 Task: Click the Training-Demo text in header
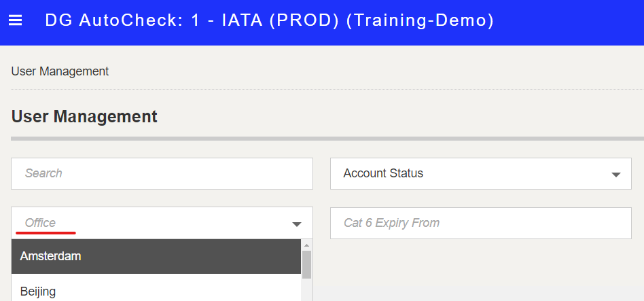[x=420, y=20]
